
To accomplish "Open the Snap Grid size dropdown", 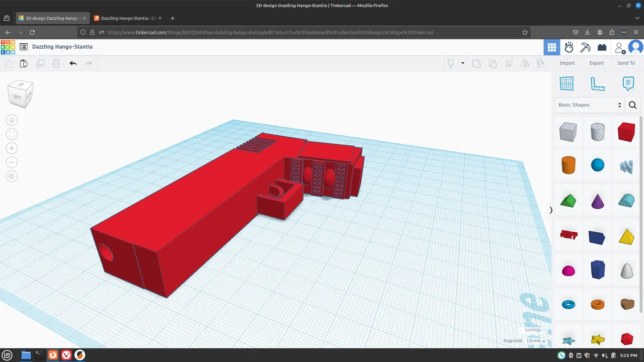I will [x=535, y=341].
